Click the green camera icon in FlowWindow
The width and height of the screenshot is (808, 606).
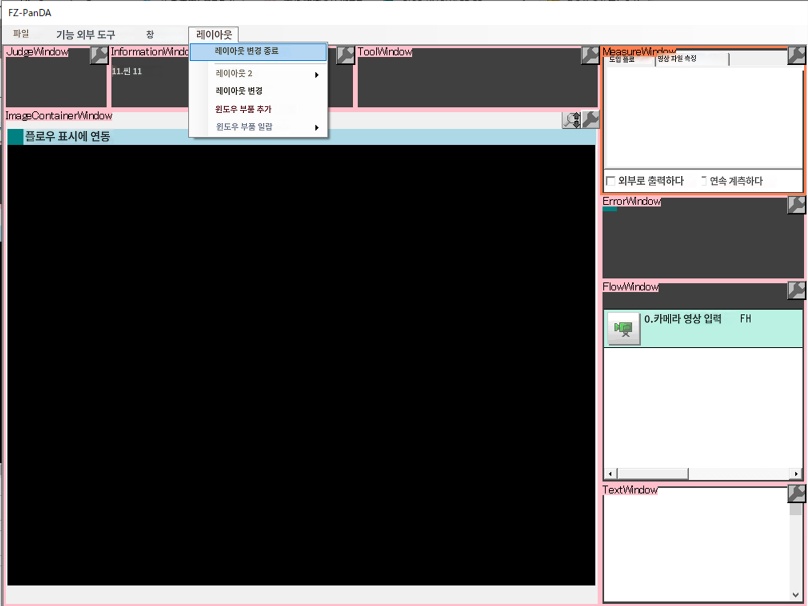[x=624, y=328]
